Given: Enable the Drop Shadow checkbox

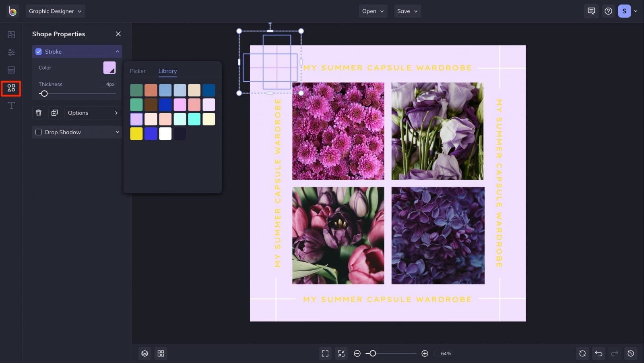Looking at the screenshot, I should click(x=39, y=132).
